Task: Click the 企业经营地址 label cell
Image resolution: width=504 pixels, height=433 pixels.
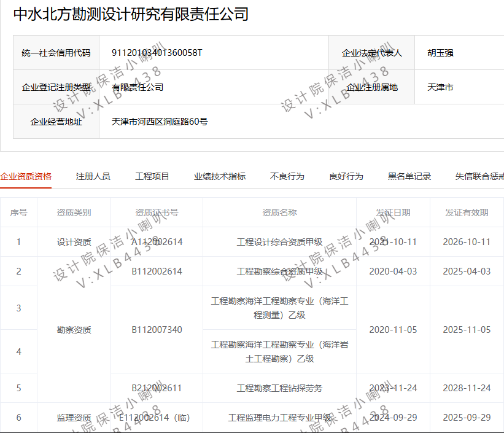Action: click(x=56, y=122)
